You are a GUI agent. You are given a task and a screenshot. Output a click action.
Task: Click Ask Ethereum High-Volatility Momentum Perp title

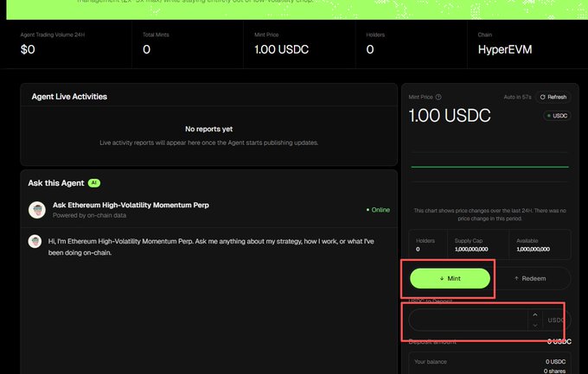(x=131, y=205)
